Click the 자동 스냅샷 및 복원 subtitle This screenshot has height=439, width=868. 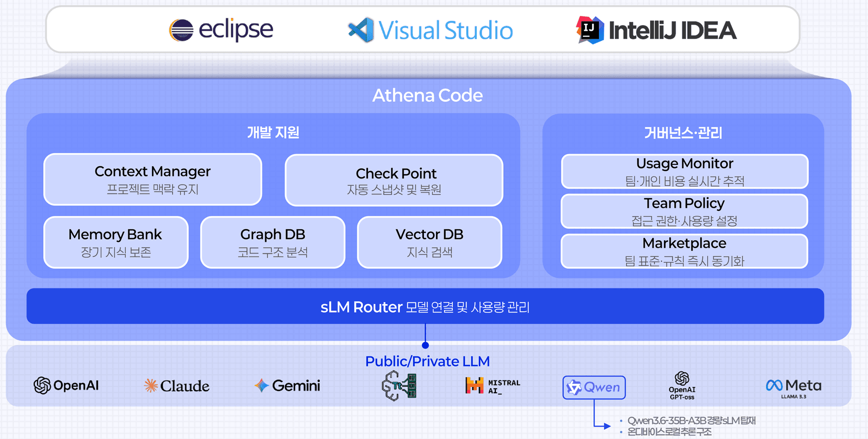click(394, 190)
